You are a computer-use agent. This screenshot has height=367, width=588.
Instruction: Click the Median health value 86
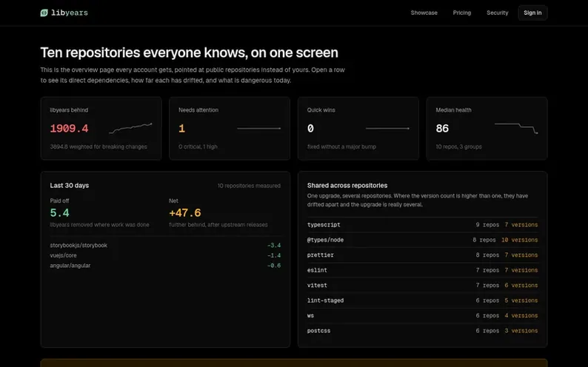pos(442,129)
